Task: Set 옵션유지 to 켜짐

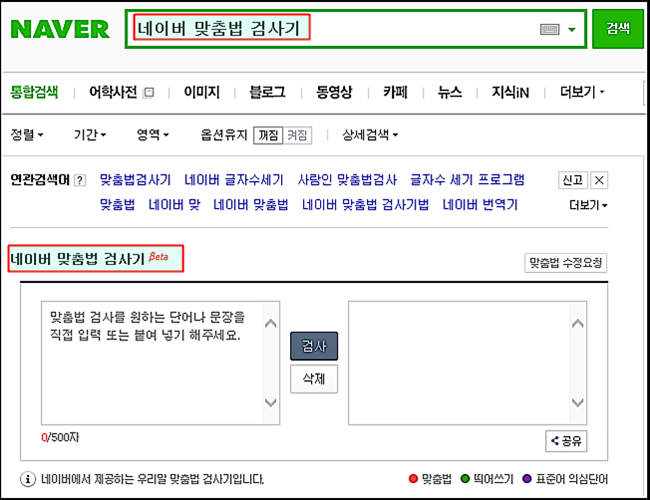Action: tap(297, 135)
